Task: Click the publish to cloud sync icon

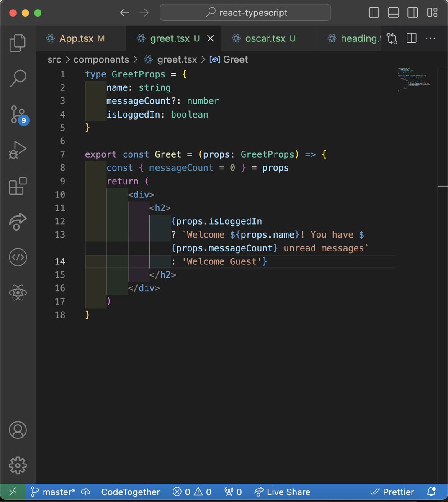Action: click(86, 492)
